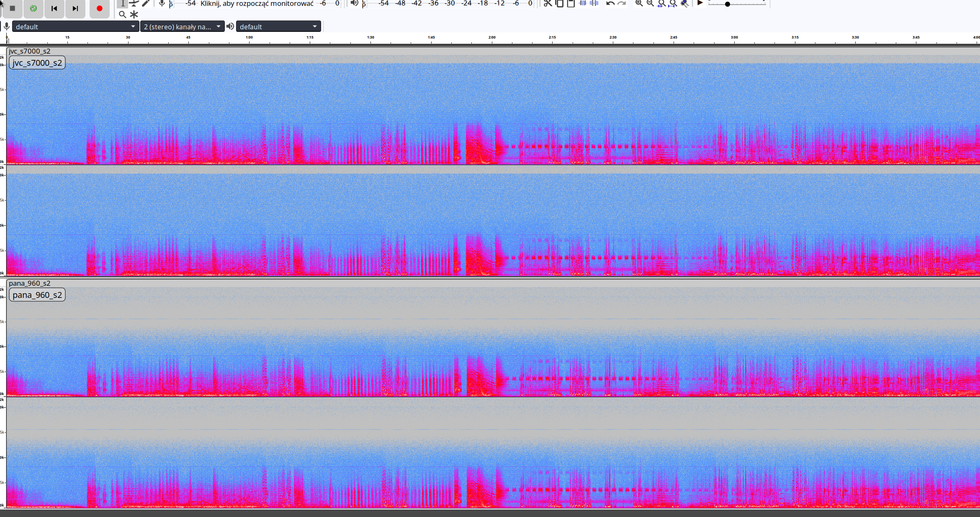This screenshot has height=517, width=980.
Task: Open the recording device 'default' dropdown
Action: 75,26
